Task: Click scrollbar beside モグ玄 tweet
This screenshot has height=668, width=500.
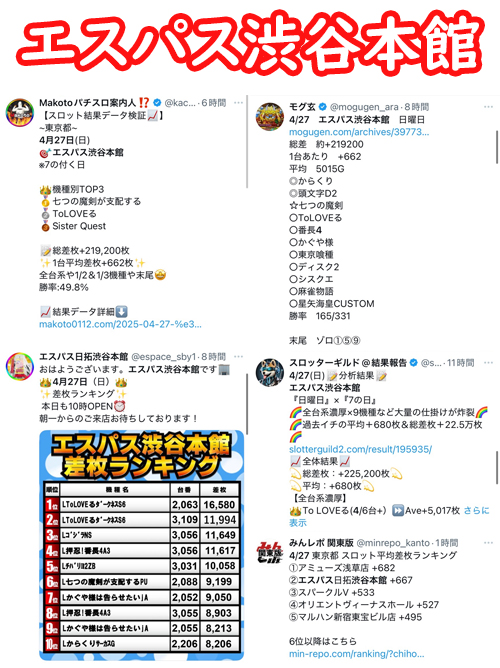Action: point(497,147)
